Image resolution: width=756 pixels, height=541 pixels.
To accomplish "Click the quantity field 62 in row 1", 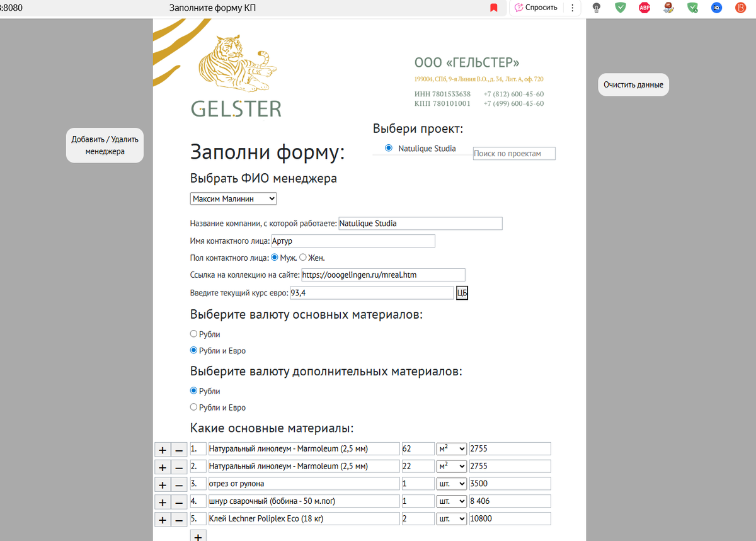I will point(418,448).
